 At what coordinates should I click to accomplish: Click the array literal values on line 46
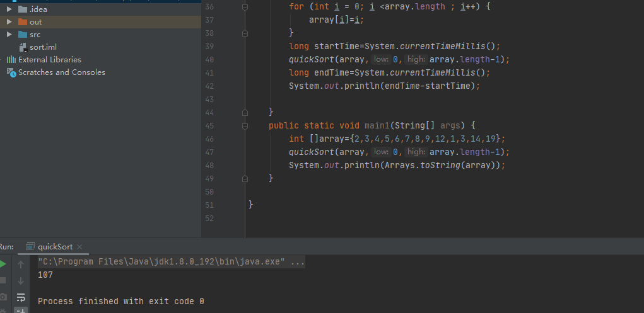pos(425,139)
